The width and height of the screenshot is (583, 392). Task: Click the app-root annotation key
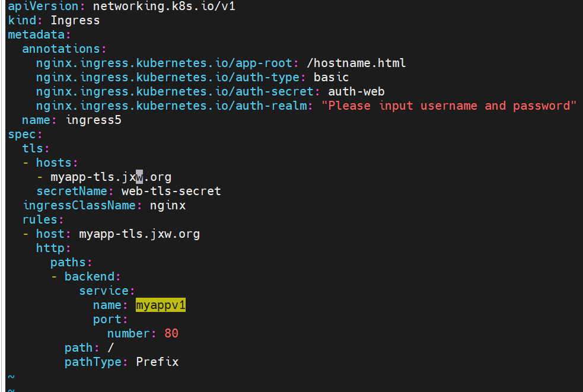164,63
